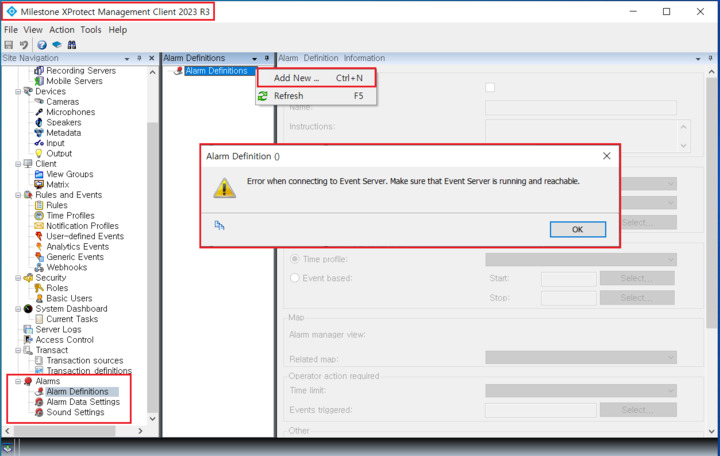720x456 pixels.
Task: Collapse the Rules and Events node
Action: pyautogui.click(x=16, y=195)
